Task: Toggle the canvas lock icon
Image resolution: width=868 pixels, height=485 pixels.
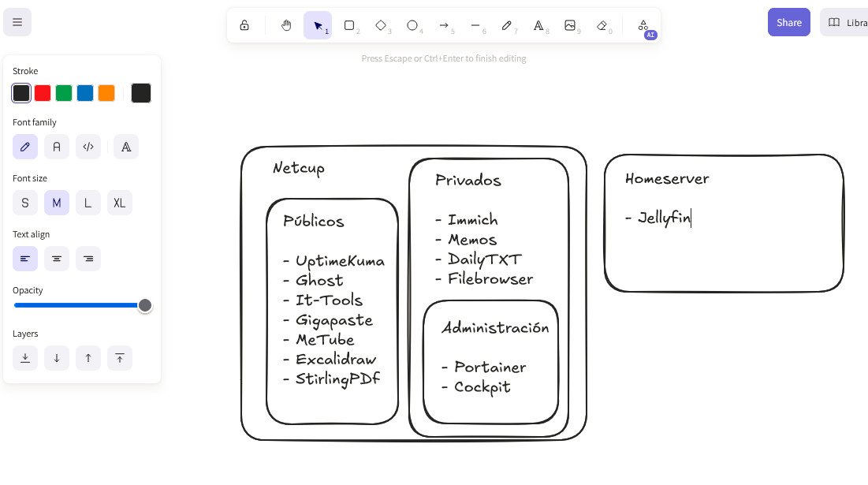Action: click(x=244, y=25)
